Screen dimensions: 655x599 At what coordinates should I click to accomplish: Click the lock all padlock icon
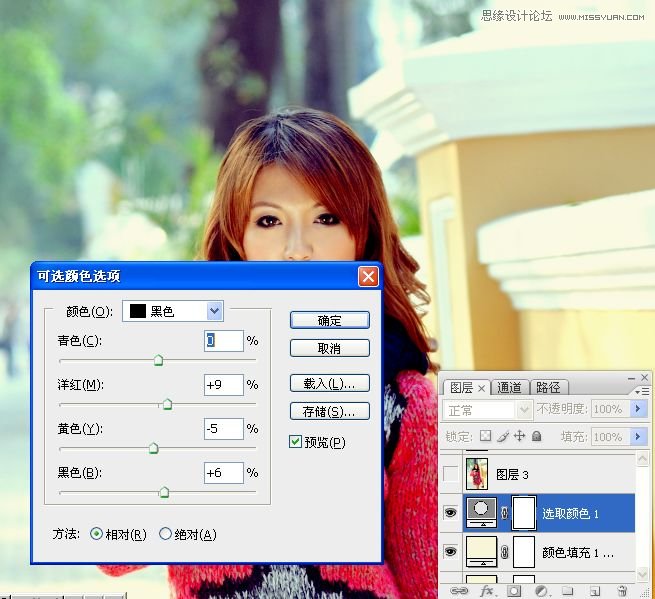(x=536, y=436)
